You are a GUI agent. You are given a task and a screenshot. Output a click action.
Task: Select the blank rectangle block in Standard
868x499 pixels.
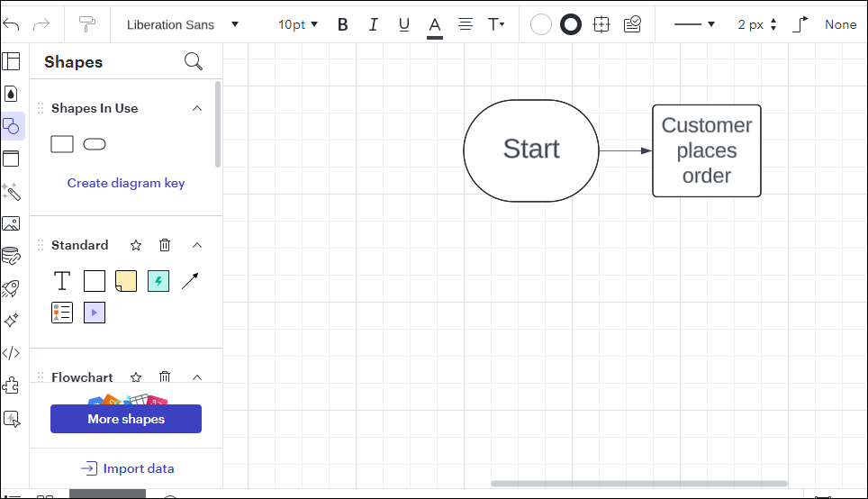pyautogui.click(x=95, y=281)
